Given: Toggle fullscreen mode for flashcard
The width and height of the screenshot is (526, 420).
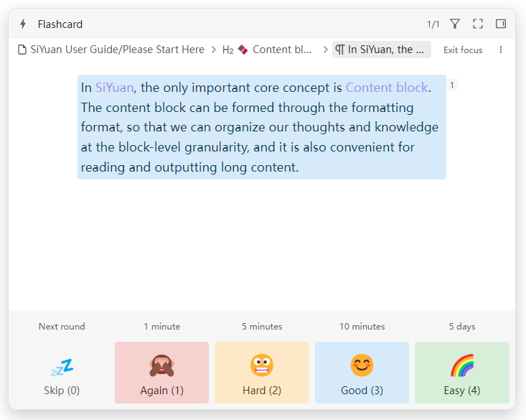Looking at the screenshot, I should (478, 24).
